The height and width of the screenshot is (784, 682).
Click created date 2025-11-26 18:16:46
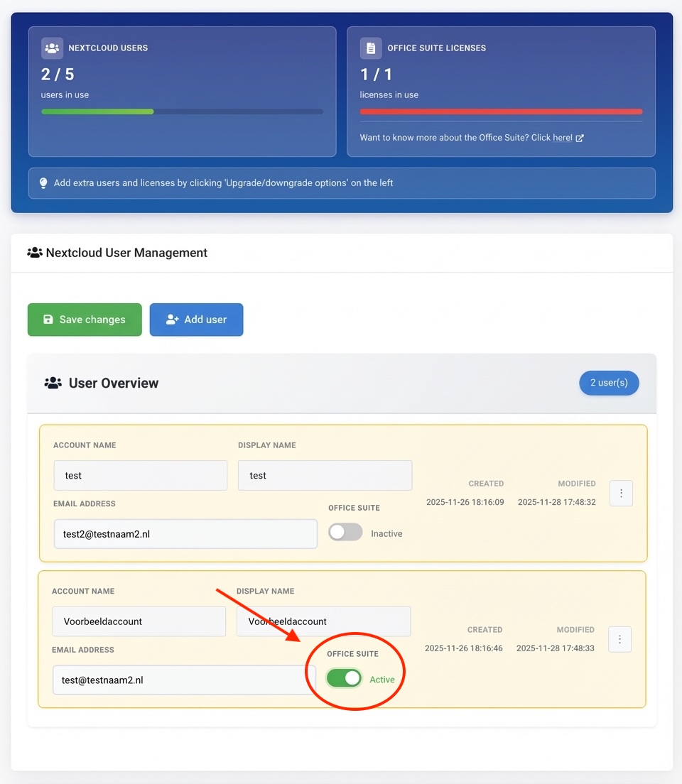coord(463,648)
